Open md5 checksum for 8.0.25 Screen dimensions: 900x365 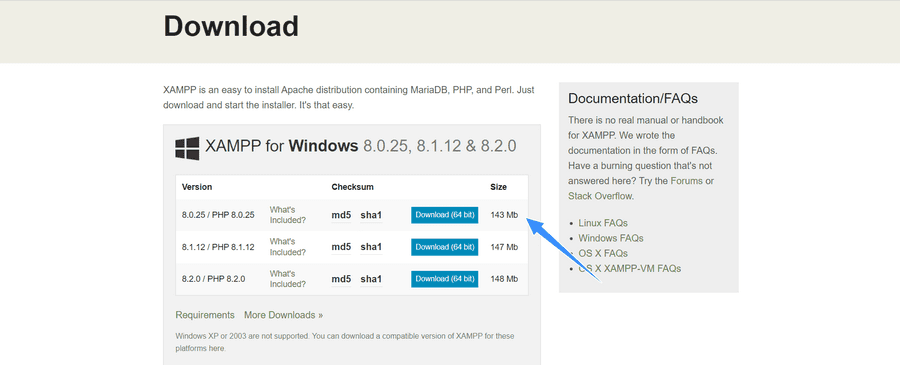(341, 215)
